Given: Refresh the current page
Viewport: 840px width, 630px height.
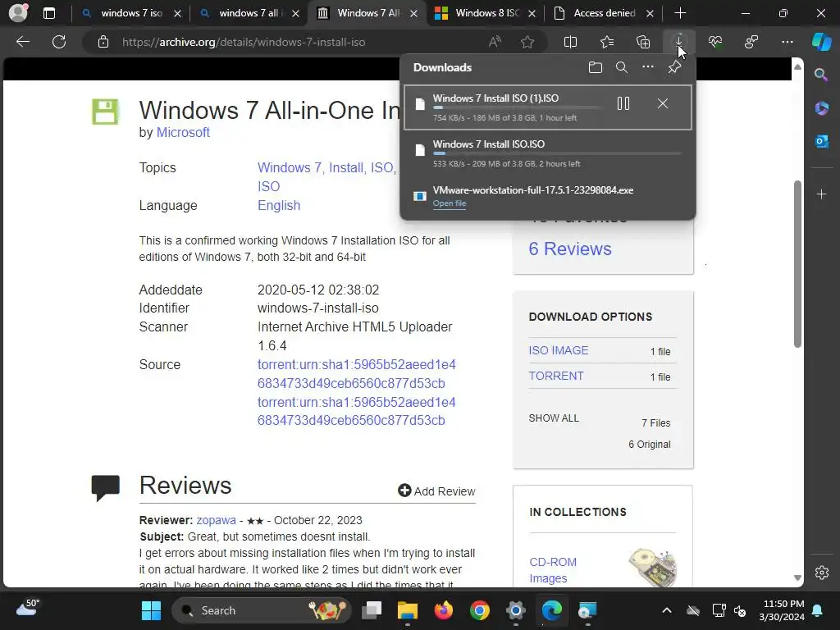Looking at the screenshot, I should point(59,42).
